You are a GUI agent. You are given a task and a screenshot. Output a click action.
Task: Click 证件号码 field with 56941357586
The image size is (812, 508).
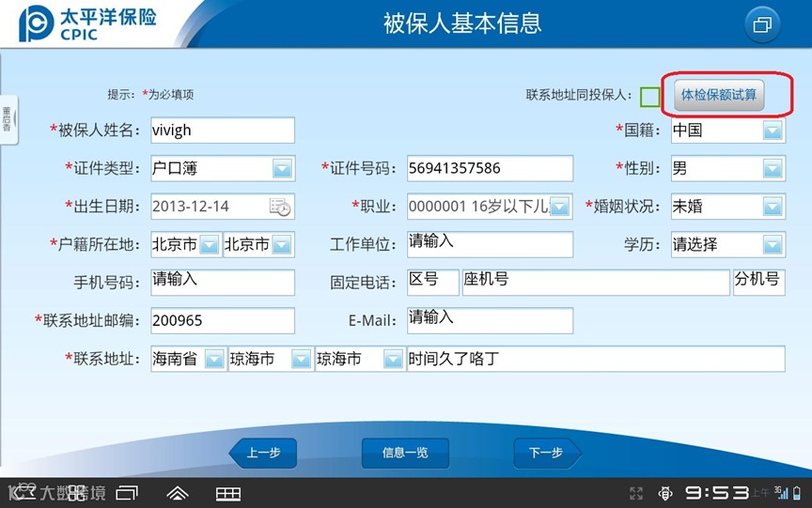(490, 168)
